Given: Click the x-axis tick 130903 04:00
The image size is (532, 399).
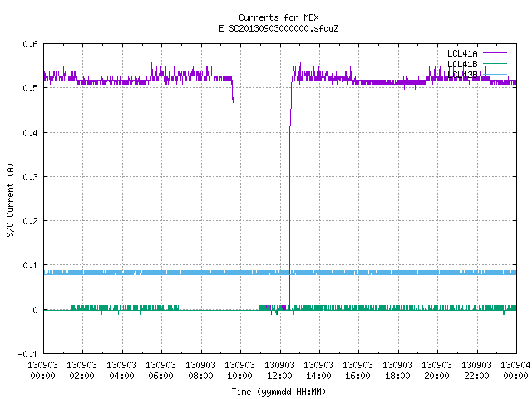Looking at the screenshot, I should (x=121, y=371).
